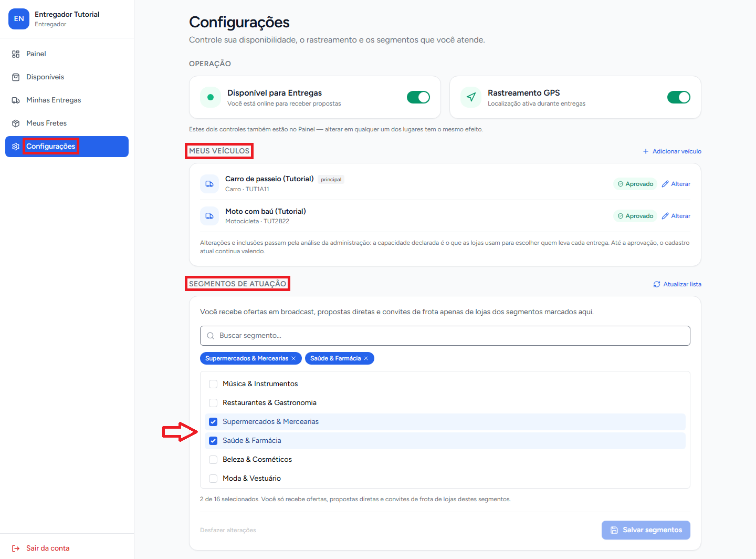This screenshot has width=756, height=559.
Task: Click the EN avatar badge
Action: coord(19,19)
